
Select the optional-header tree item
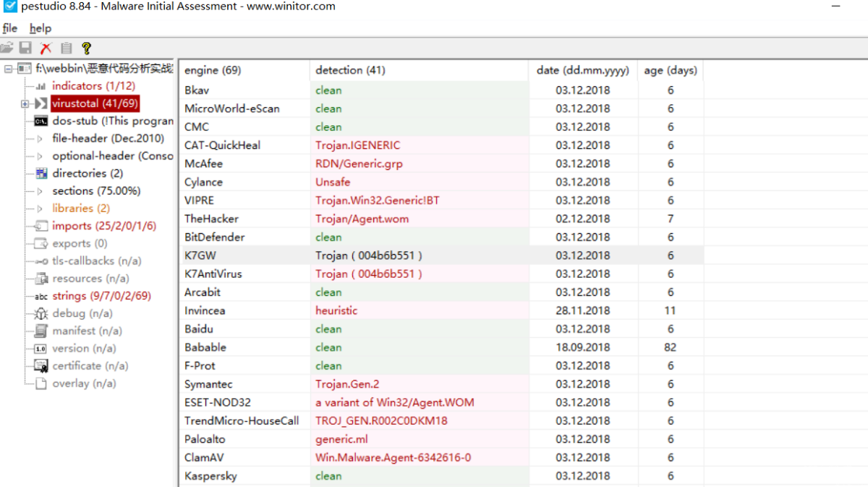tap(113, 156)
